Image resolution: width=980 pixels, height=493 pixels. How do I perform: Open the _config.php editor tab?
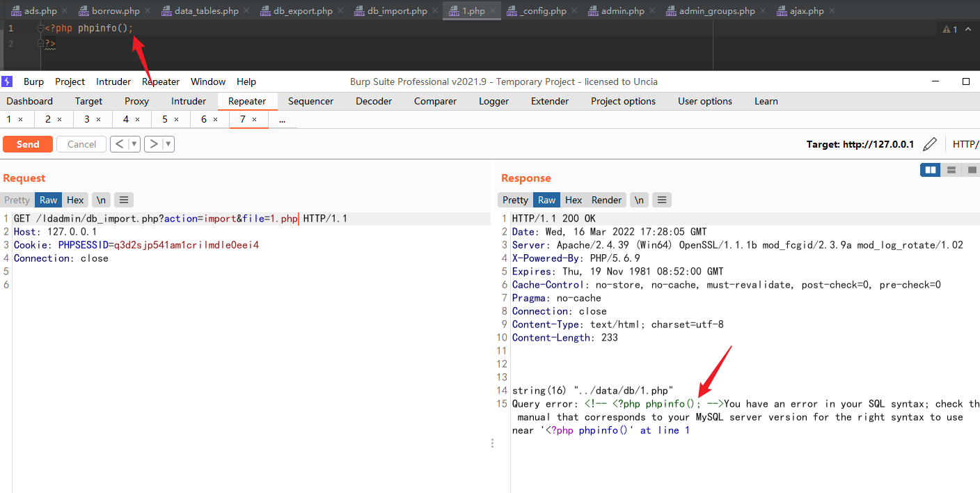543,11
